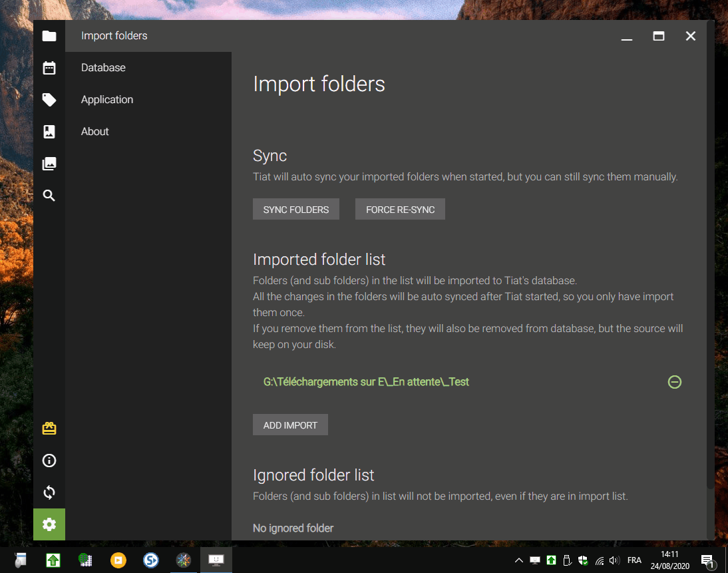
Task: Click the "Ignored folder list" heading
Action: pos(313,475)
